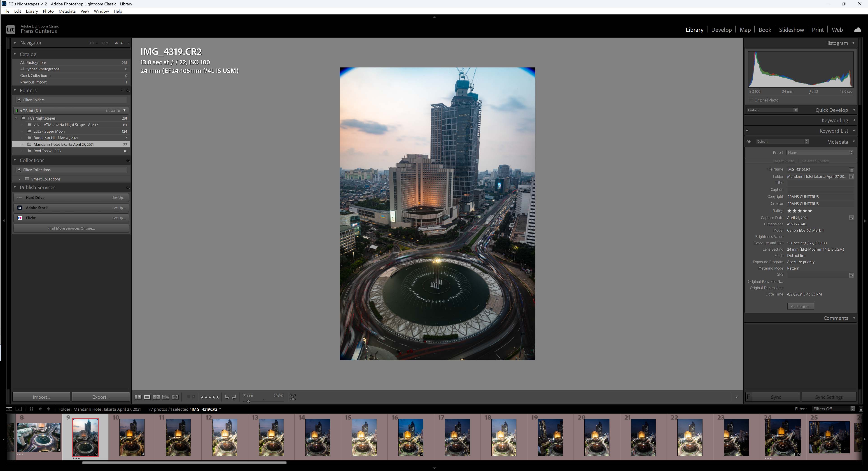The width and height of the screenshot is (868, 471).
Task: Open People view face icon
Action: pyautogui.click(x=175, y=397)
